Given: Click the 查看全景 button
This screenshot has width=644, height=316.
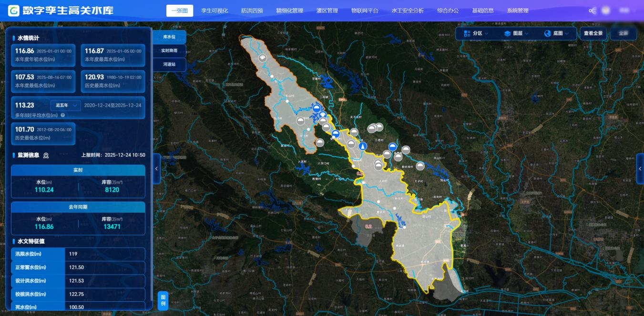Looking at the screenshot, I should 593,33.
